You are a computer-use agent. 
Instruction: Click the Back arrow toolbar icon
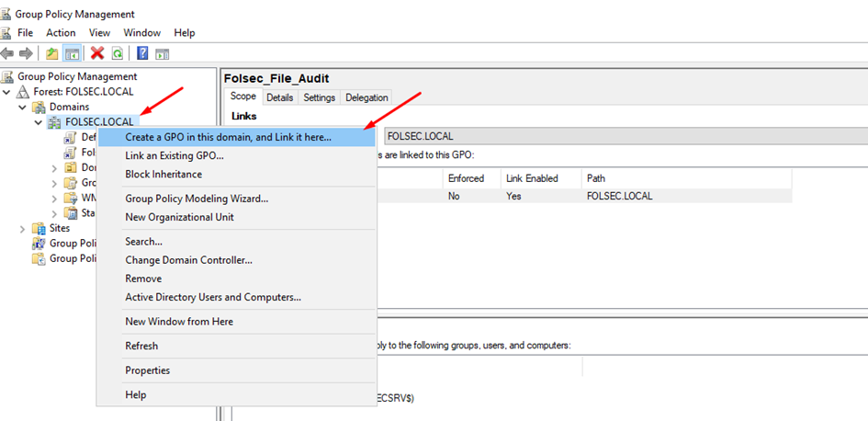(x=8, y=53)
